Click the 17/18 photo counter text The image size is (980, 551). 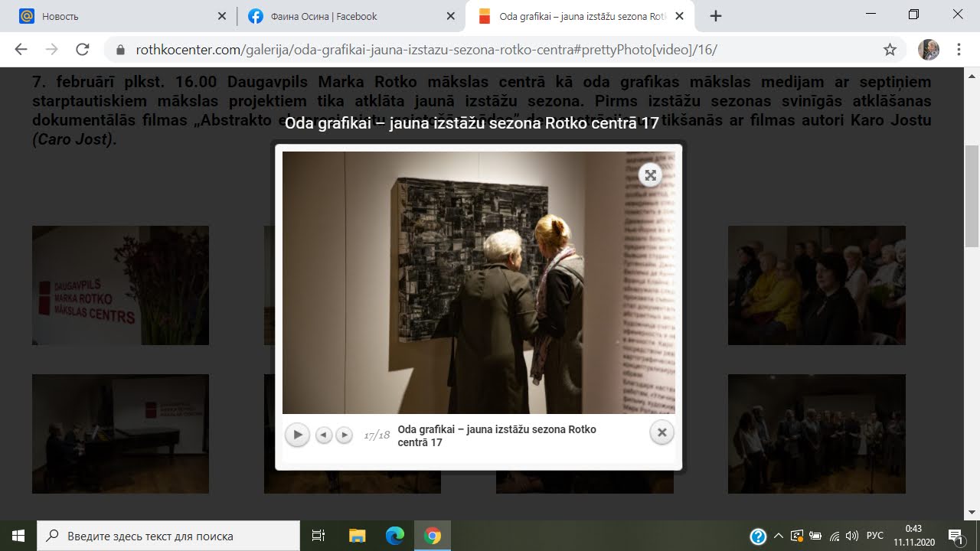click(x=377, y=435)
